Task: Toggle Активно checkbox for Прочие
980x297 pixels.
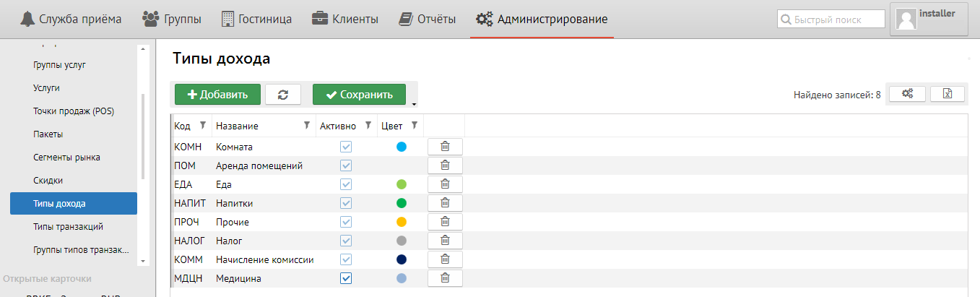Action: click(x=346, y=222)
